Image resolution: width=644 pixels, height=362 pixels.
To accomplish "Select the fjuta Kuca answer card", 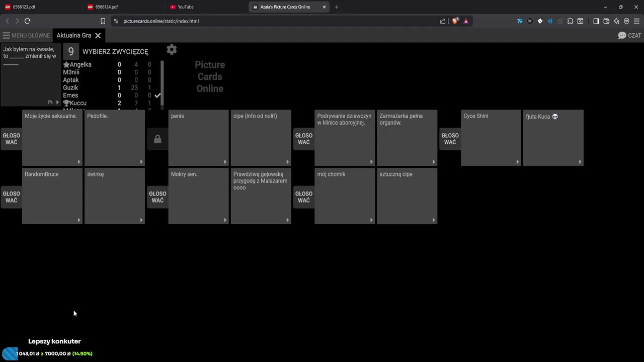I will pyautogui.click(x=553, y=138).
